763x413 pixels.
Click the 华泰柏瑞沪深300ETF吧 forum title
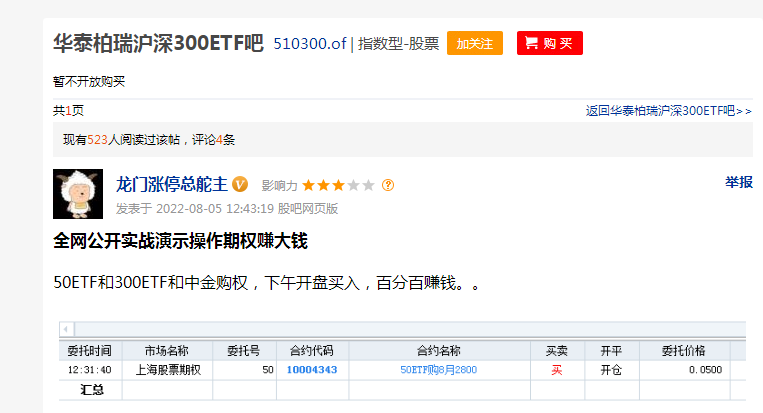pyautogui.click(x=158, y=43)
